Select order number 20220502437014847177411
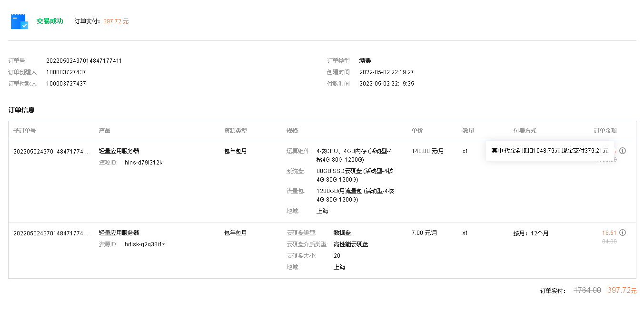Viewport: 644px width, 310px height. click(84, 61)
